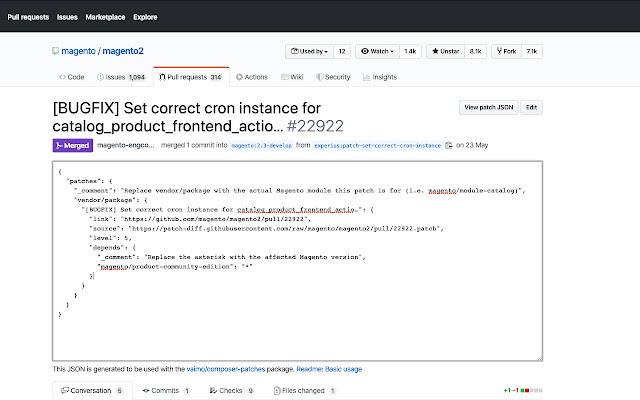The image size is (640, 400).
Task: Switch to the Issues tab
Action: pos(121,76)
